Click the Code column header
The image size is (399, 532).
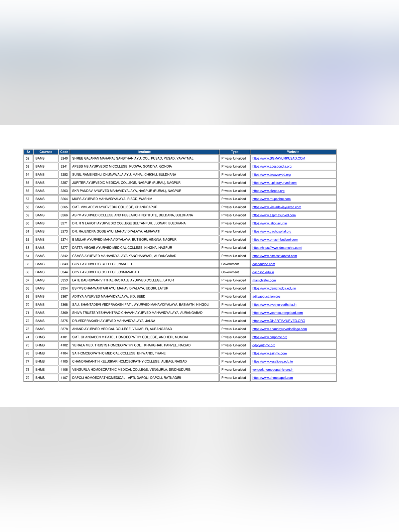[64, 152]
